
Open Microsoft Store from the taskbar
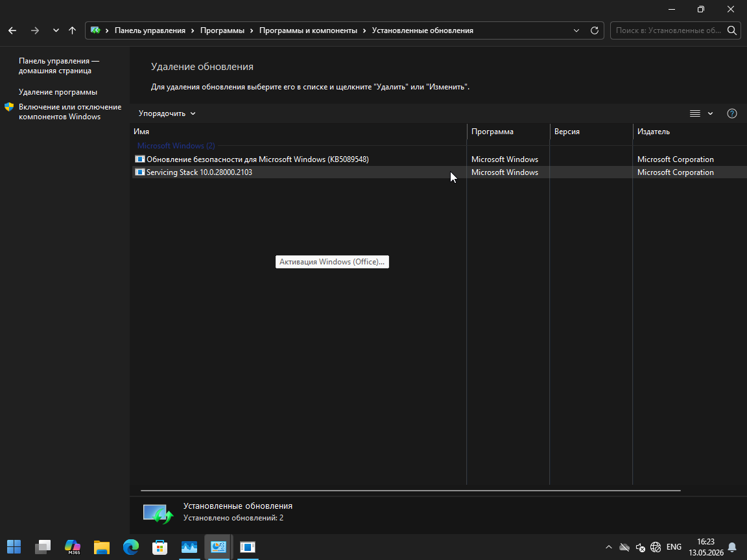(x=160, y=546)
